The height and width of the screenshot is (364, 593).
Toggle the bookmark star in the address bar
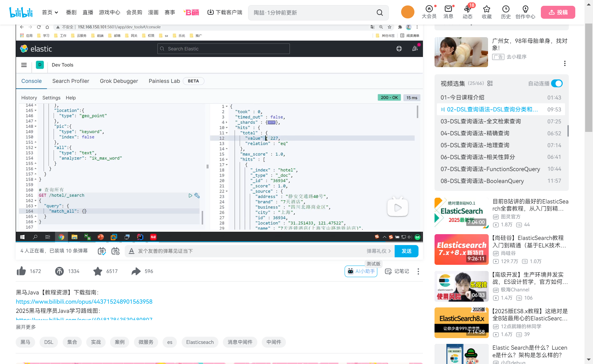click(x=389, y=27)
